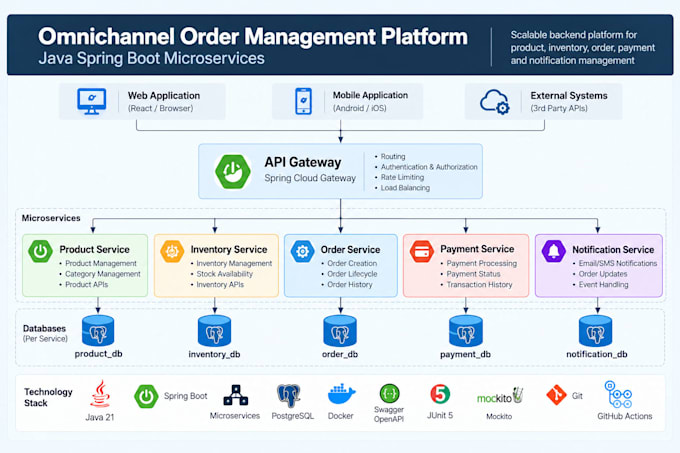680x453 pixels.
Task: Click the Product Service green power icon
Action: pos(40,251)
